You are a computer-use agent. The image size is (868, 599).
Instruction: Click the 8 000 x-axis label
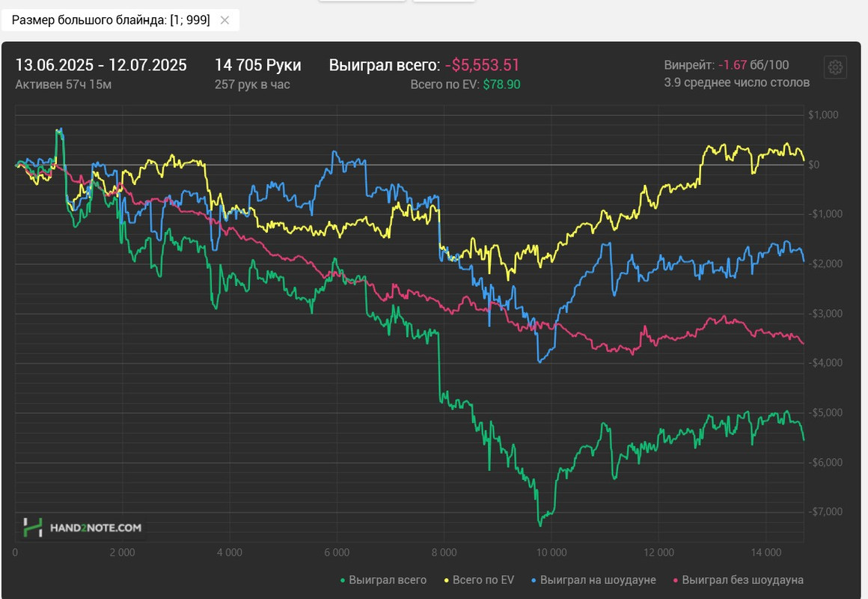(x=444, y=553)
